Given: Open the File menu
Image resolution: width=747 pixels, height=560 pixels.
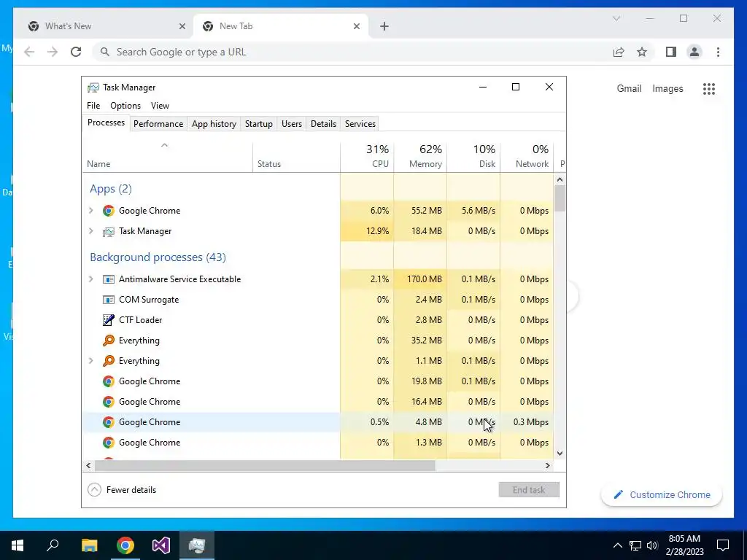Looking at the screenshot, I should [x=93, y=106].
